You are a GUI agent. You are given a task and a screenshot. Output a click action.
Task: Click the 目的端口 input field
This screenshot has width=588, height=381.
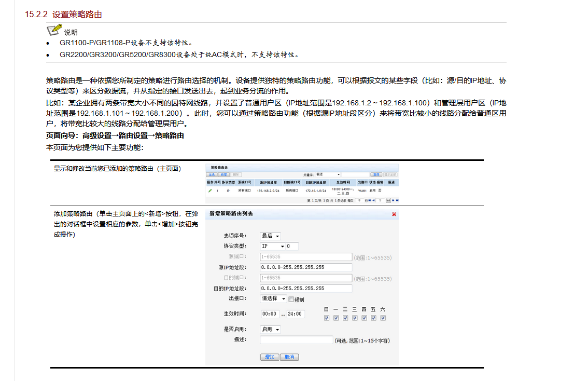point(306,278)
